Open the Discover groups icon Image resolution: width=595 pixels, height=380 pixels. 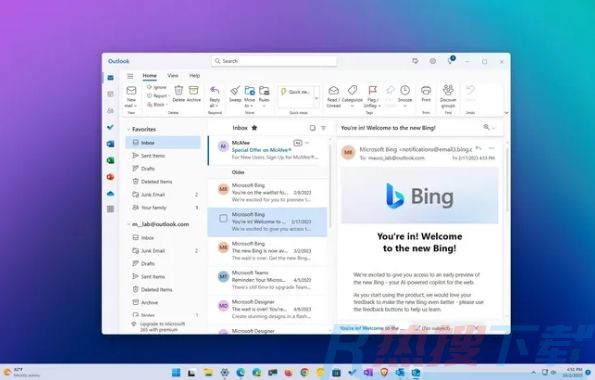448,90
